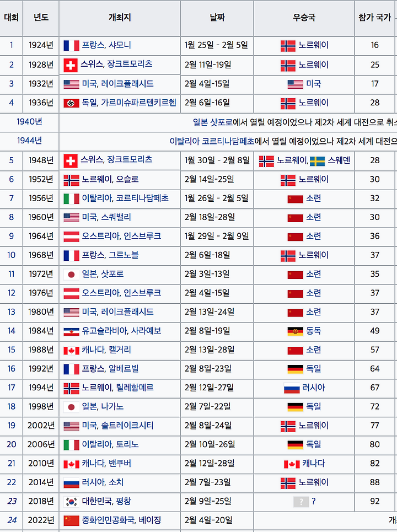397x532 pixels.
Task: Open the 소치 host city link
Action: coord(116,482)
